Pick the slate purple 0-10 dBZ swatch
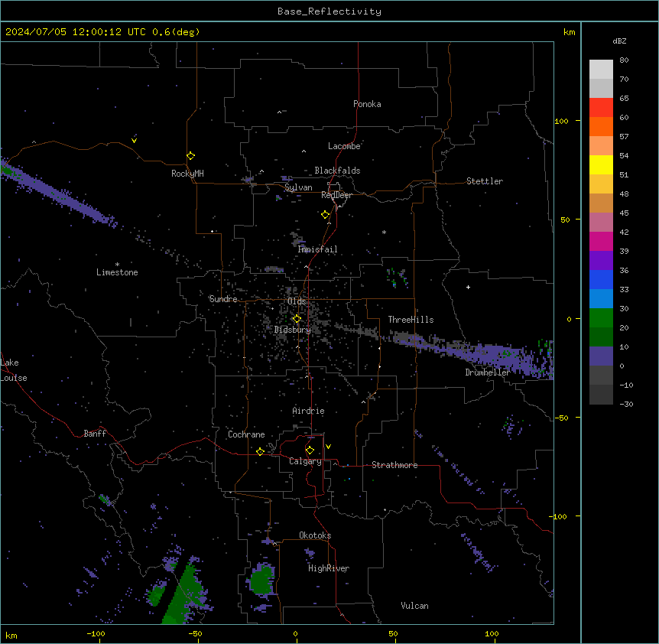 click(601, 356)
